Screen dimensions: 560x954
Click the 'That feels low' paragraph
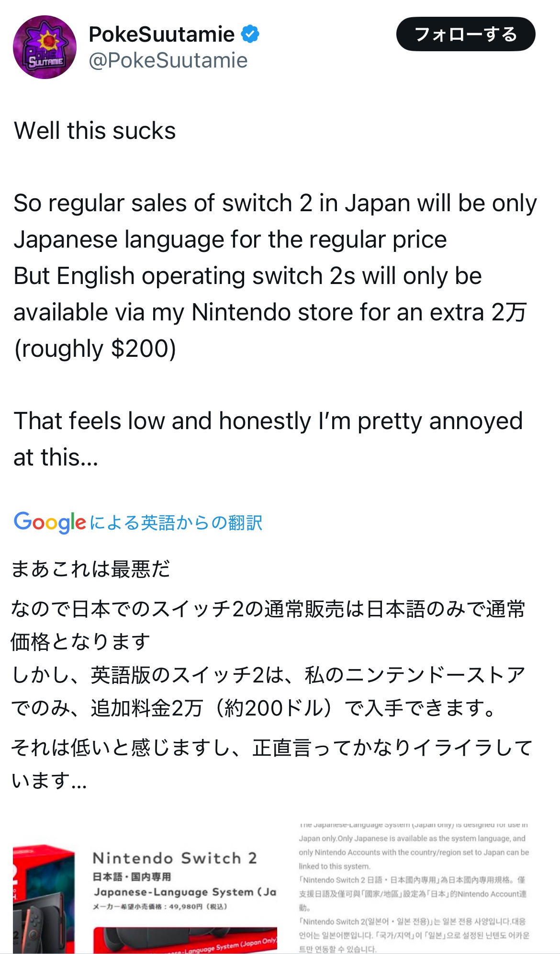pyautogui.click(x=268, y=439)
